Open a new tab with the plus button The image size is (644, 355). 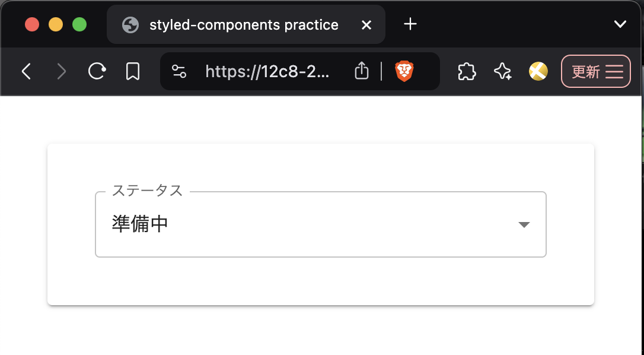[410, 24]
